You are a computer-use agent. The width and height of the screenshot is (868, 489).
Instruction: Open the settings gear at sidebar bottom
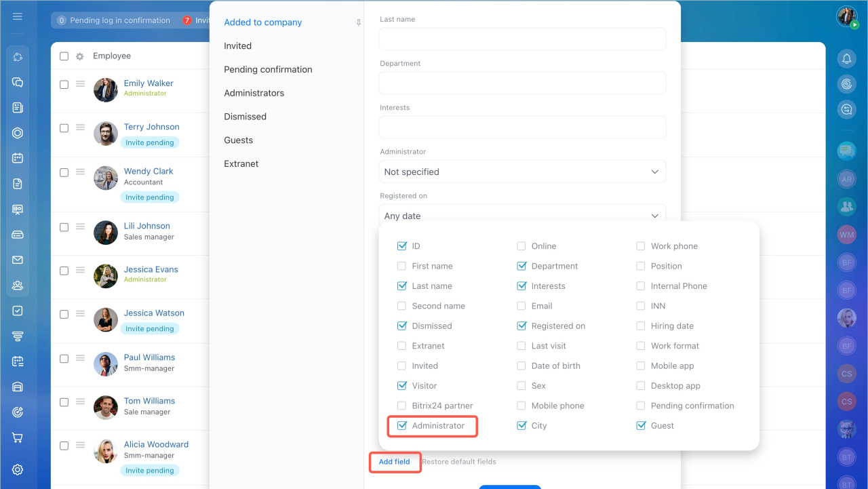coord(18,469)
